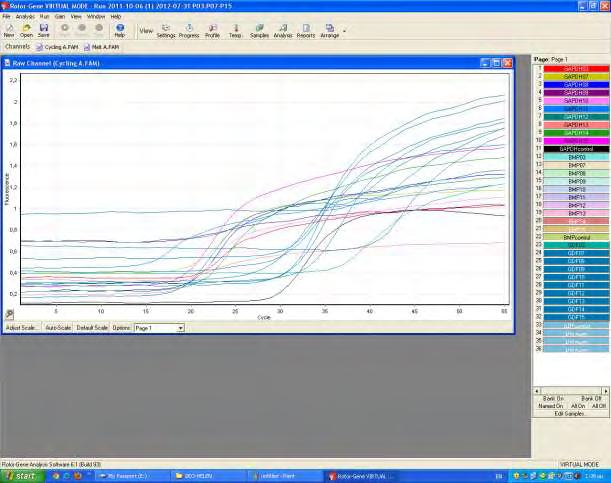Open the Settings view icon
611x483 pixels.
tap(166, 30)
